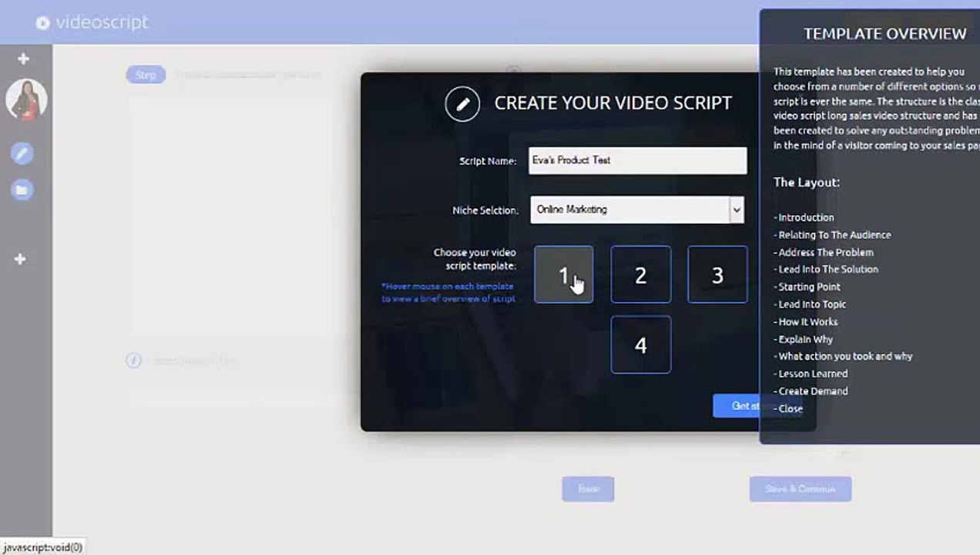Click the 'Script Name:' label
980x555 pixels.
(x=488, y=161)
